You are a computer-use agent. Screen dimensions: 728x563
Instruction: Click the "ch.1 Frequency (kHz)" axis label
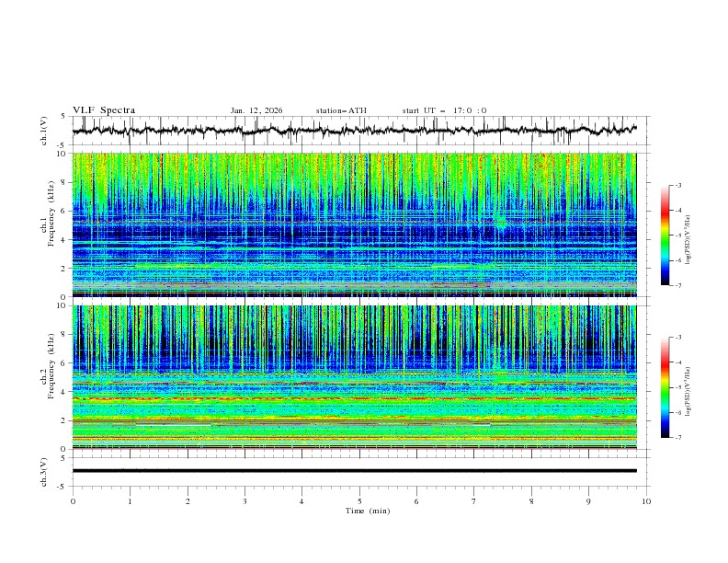pos(48,214)
